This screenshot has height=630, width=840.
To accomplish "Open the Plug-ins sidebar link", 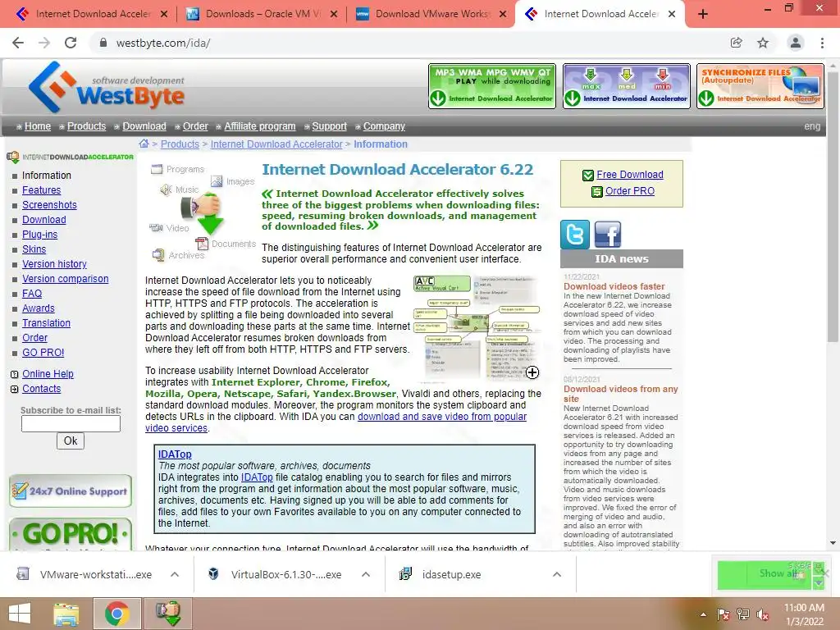I will pos(39,235).
